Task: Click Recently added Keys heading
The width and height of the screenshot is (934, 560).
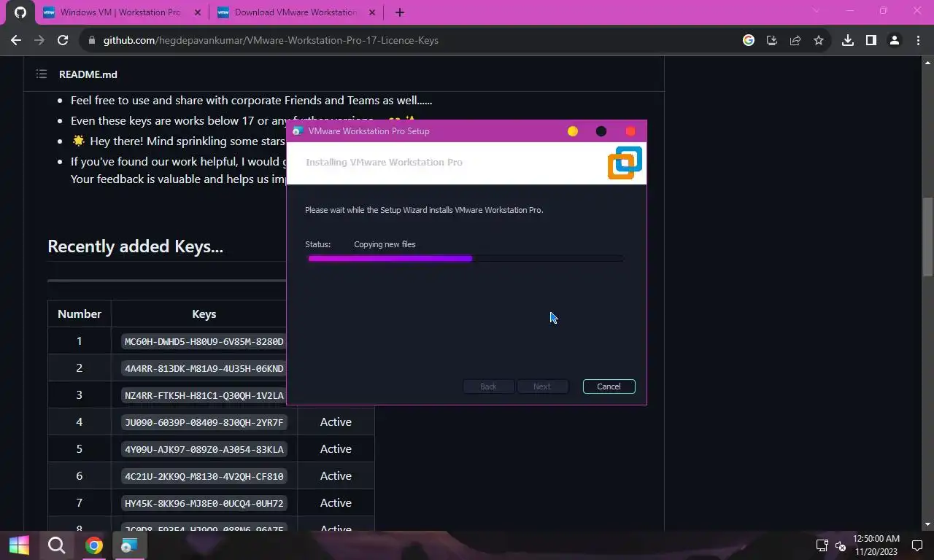Action: pos(135,246)
